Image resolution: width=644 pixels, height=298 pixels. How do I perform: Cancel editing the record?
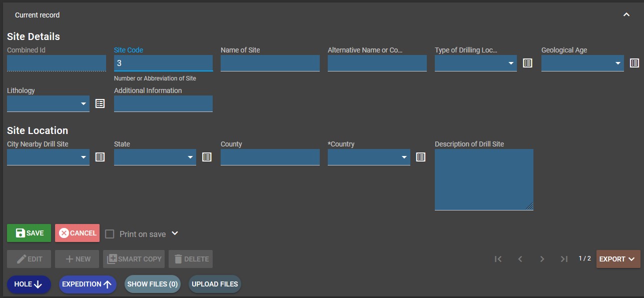pyautogui.click(x=78, y=233)
